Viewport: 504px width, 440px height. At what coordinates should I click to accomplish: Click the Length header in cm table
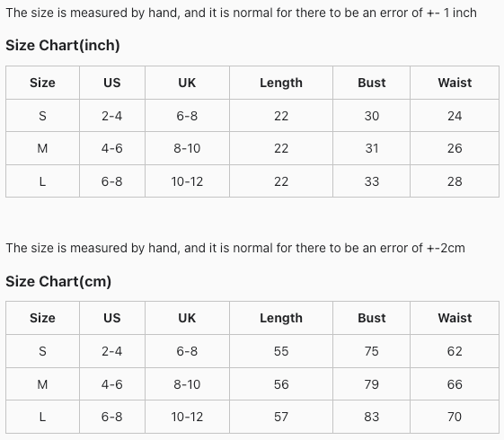pos(281,318)
